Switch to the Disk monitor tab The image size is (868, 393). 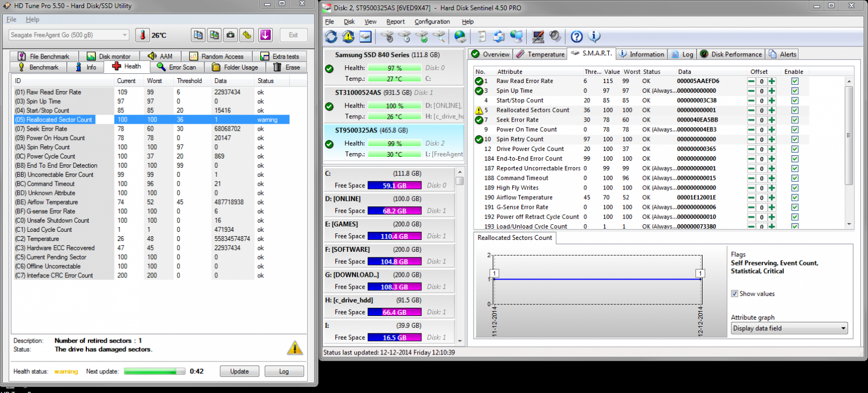(x=109, y=56)
